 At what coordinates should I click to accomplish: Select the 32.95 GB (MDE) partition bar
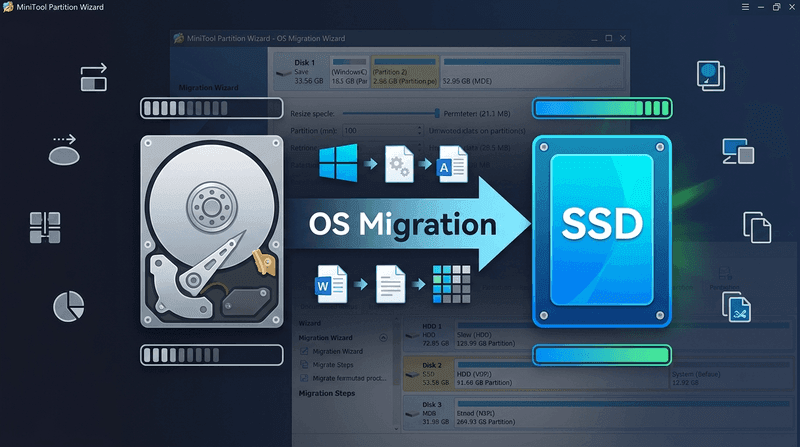pos(532,71)
